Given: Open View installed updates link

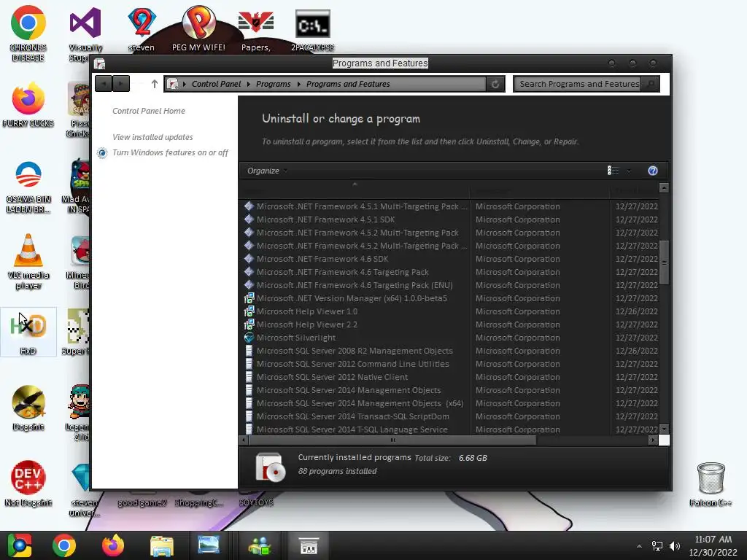Looking at the screenshot, I should [152, 137].
